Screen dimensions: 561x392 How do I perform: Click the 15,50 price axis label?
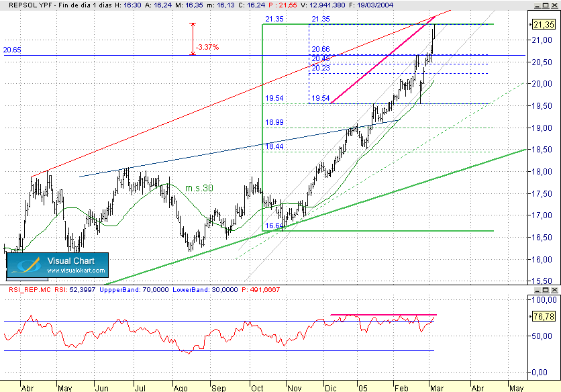tap(542, 281)
